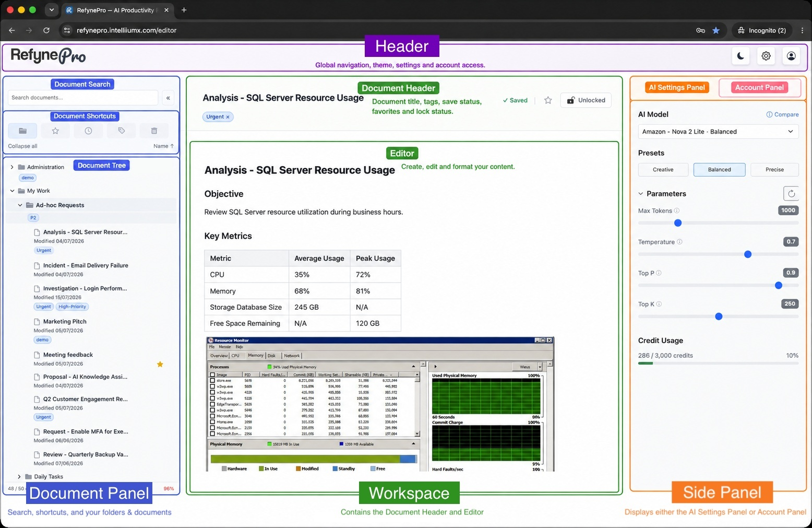812x528 pixels.
Task: Click the browser address bar URL
Action: coord(127,30)
